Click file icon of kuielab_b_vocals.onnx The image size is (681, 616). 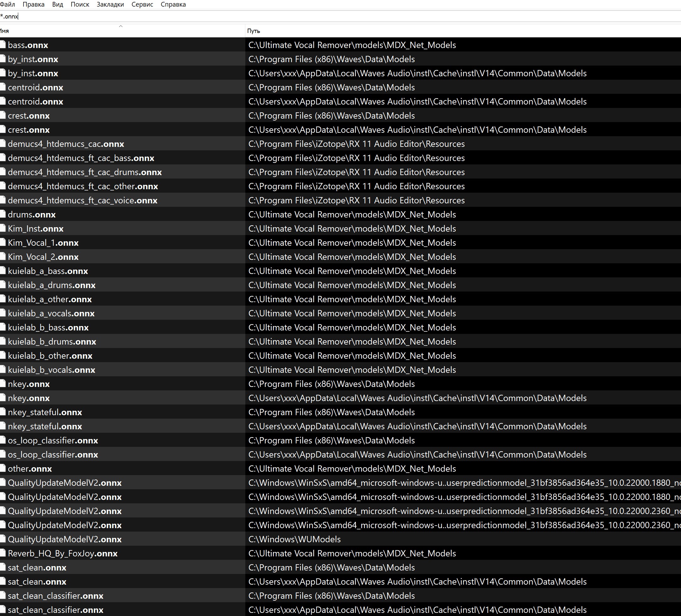3,369
